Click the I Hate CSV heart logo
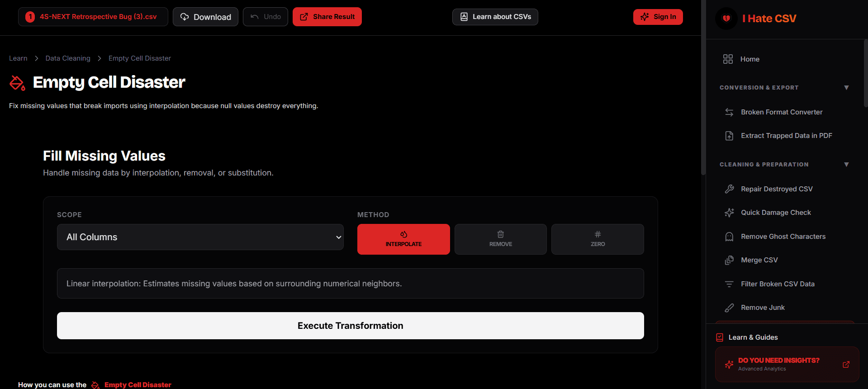Screen dimensions: 868x389 pos(726,19)
